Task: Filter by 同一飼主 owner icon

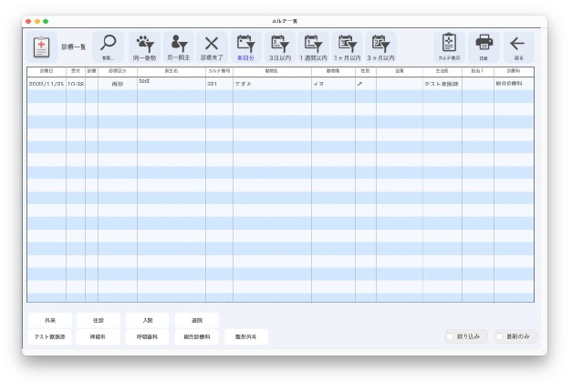Action: pyautogui.click(x=178, y=46)
